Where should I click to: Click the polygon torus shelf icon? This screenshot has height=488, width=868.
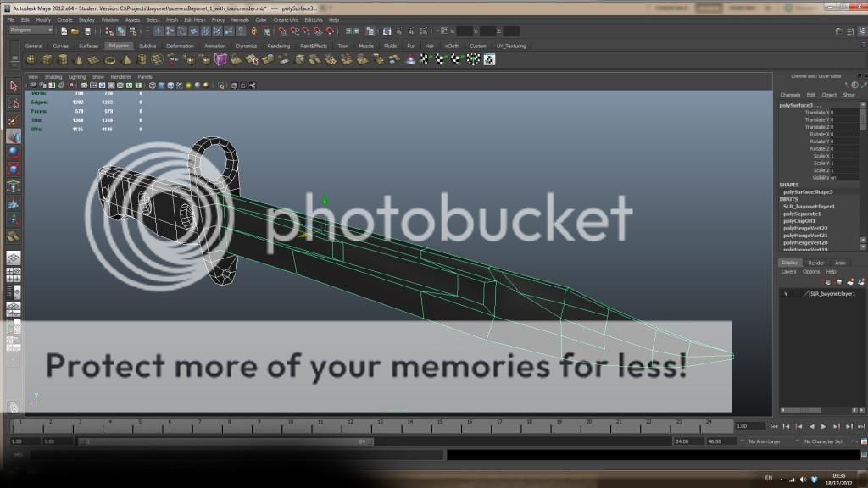(x=110, y=59)
